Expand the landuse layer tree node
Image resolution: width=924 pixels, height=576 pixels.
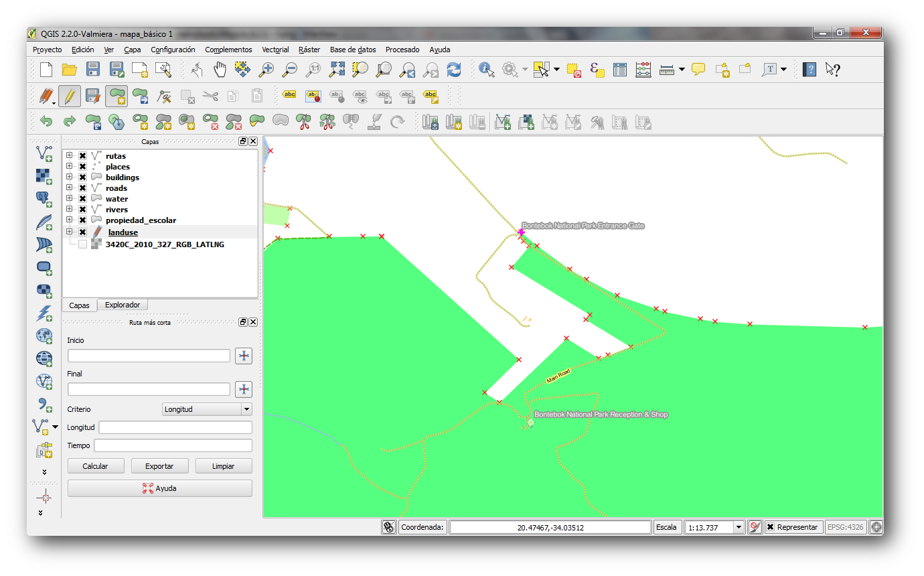point(69,232)
